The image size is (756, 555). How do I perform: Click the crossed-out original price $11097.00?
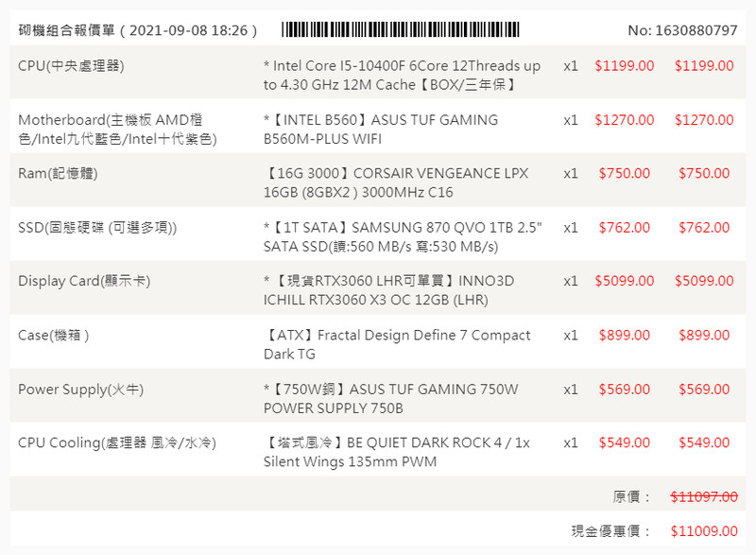[704, 496]
